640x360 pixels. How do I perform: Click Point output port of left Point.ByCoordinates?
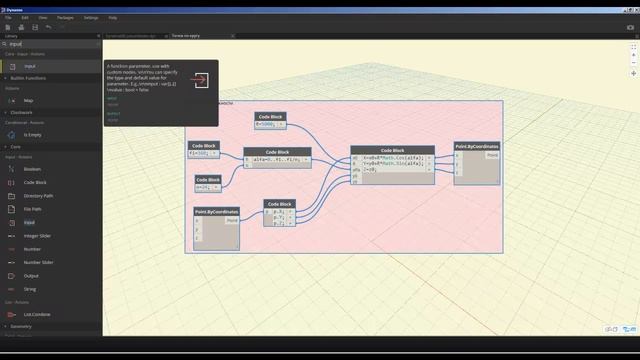coord(232,220)
